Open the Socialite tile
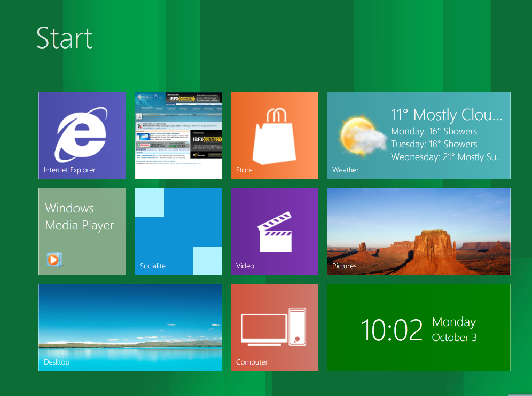Image resolution: width=532 pixels, height=396 pixels. pyautogui.click(x=178, y=232)
